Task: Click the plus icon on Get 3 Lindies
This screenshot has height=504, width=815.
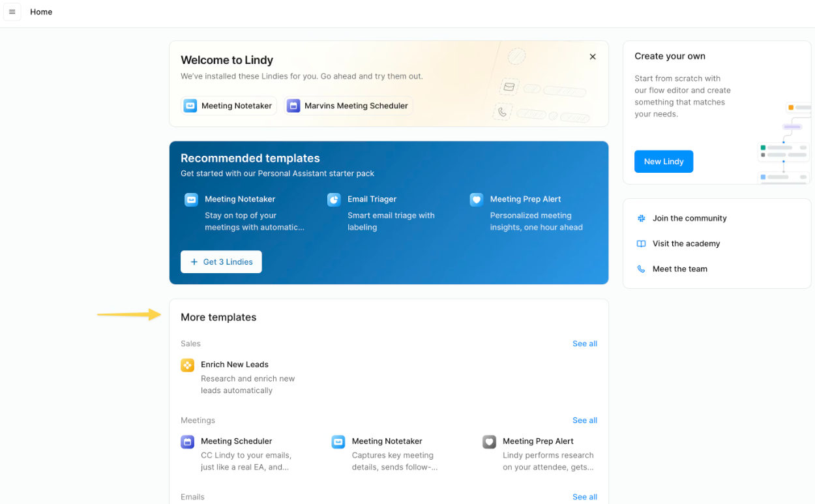Action: (194, 261)
